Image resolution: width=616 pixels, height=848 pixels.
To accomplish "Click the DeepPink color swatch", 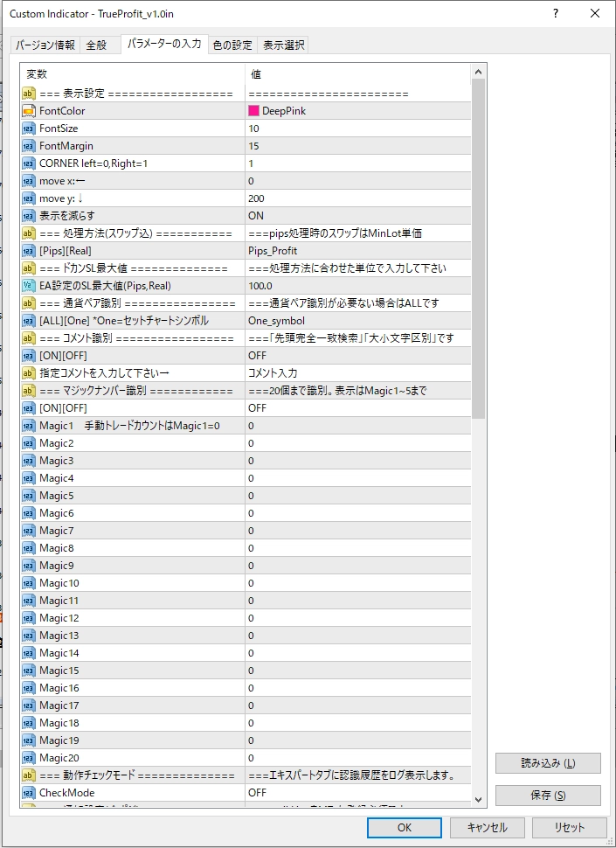I will (254, 111).
